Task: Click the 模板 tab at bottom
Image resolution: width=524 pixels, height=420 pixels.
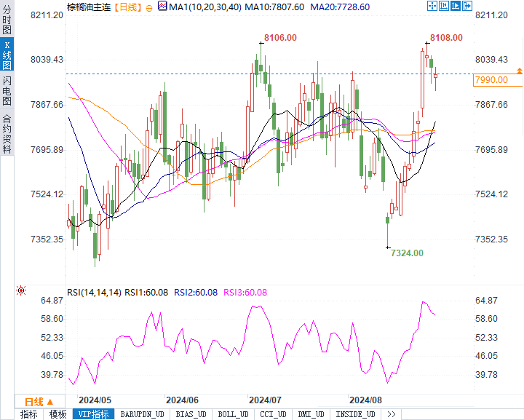Action: [x=57, y=414]
